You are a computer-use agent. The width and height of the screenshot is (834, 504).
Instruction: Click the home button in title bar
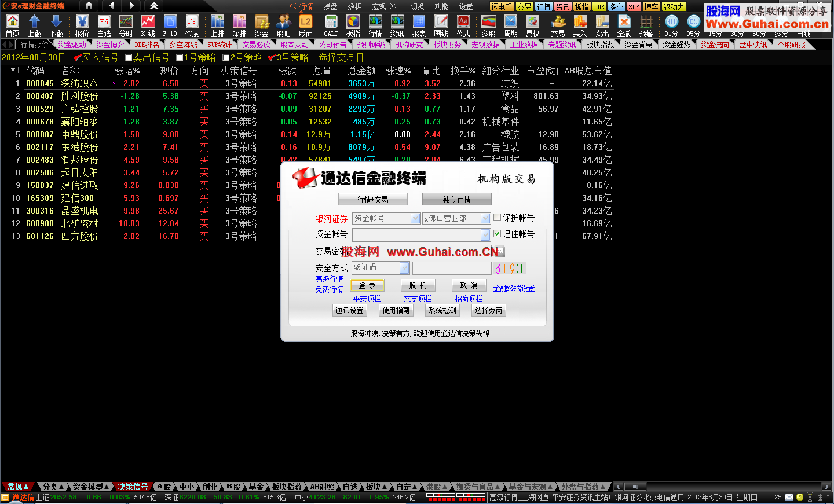(x=89, y=6)
